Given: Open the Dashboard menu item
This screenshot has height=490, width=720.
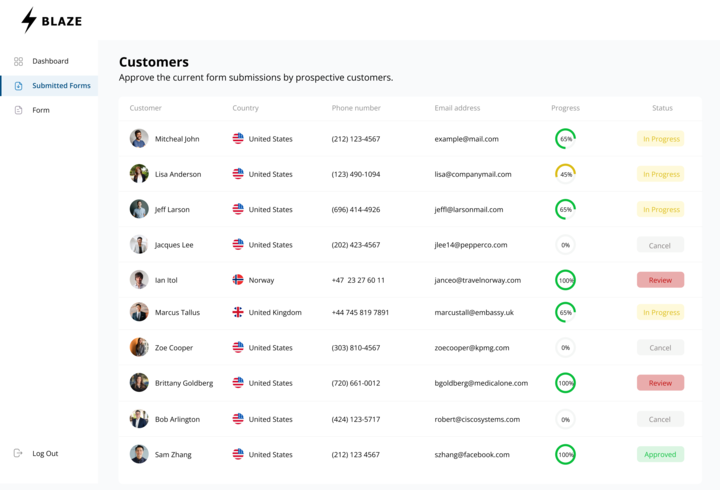Looking at the screenshot, I should click(x=50, y=62).
